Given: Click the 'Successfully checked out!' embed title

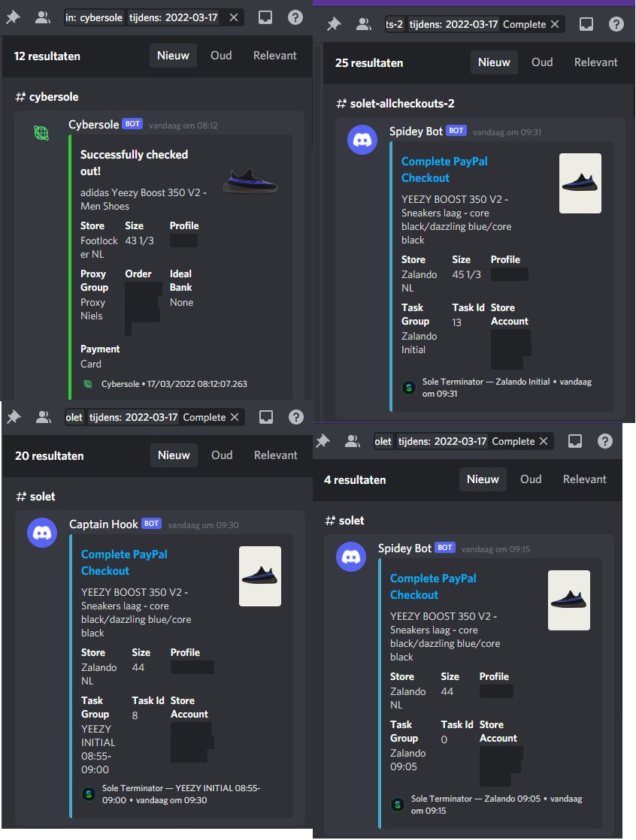Looking at the screenshot, I should click(134, 163).
